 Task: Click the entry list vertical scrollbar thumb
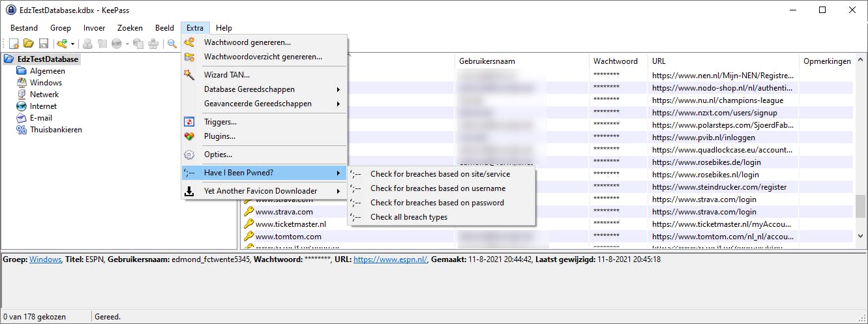(861, 206)
